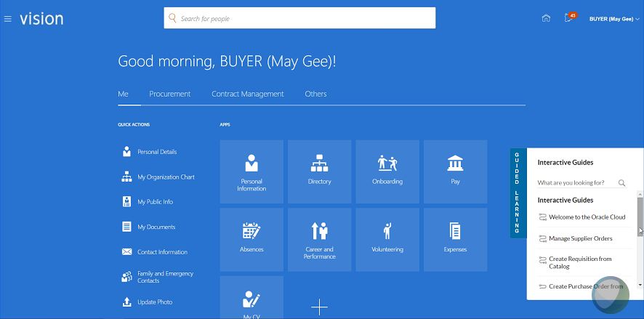Open the Directory app tile
Screen dimensions: 644x319
coord(319,171)
